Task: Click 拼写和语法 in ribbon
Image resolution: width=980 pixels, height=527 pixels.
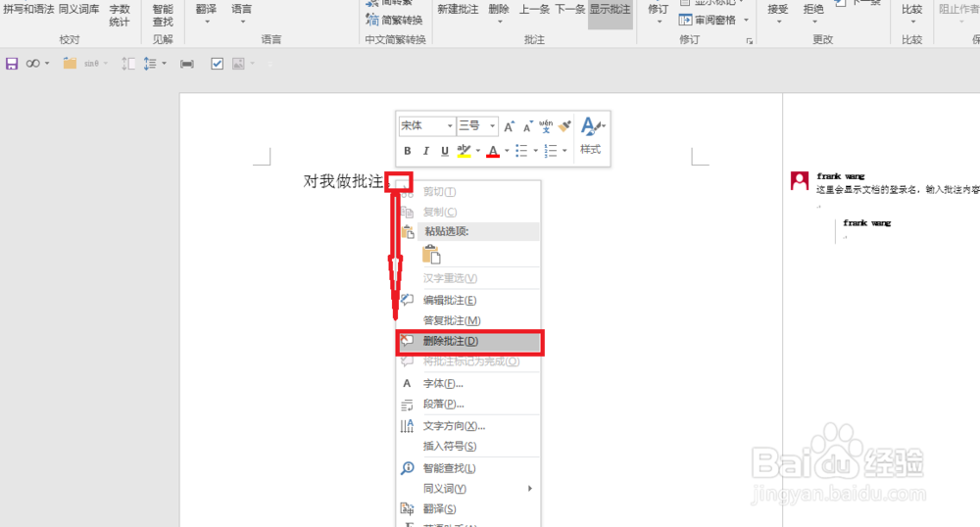Action: point(28,10)
